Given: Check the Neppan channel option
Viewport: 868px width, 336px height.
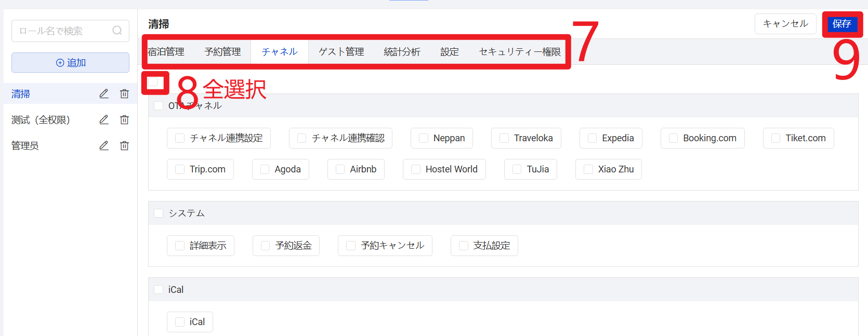Looking at the screenshot, I should tap(424, 138).
